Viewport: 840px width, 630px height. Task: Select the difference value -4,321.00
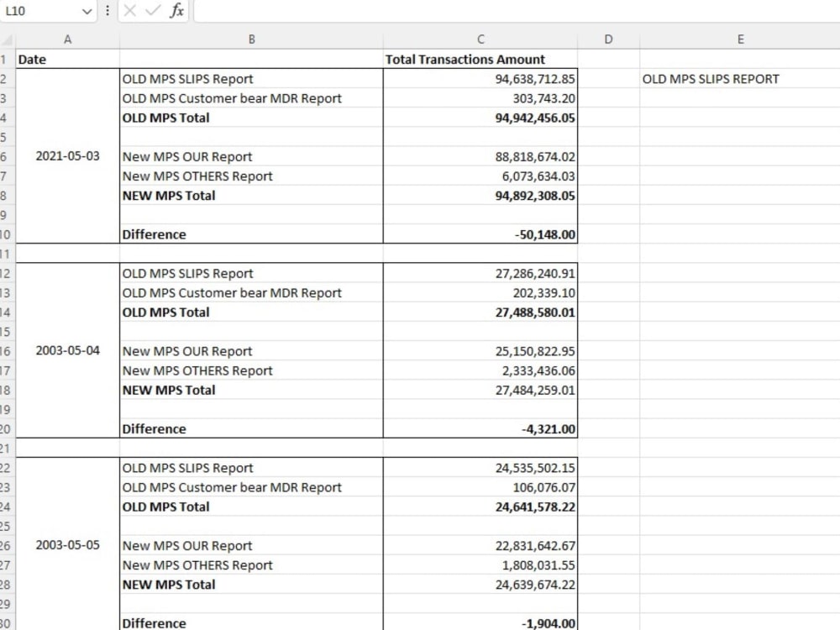click(480, 428)
